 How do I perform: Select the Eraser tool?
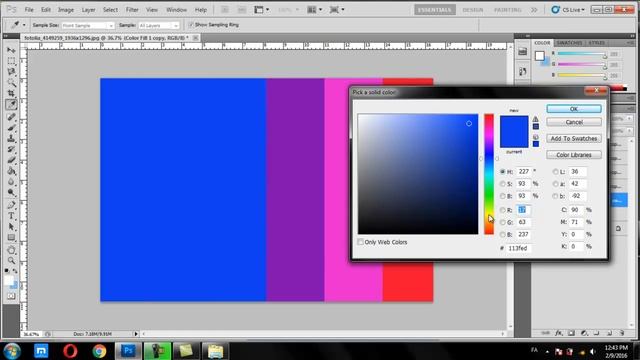point(11,160)
